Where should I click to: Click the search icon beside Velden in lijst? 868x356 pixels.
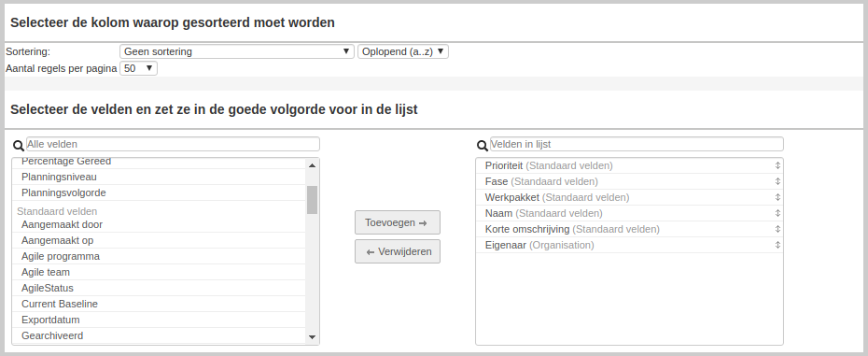[483, 146]
